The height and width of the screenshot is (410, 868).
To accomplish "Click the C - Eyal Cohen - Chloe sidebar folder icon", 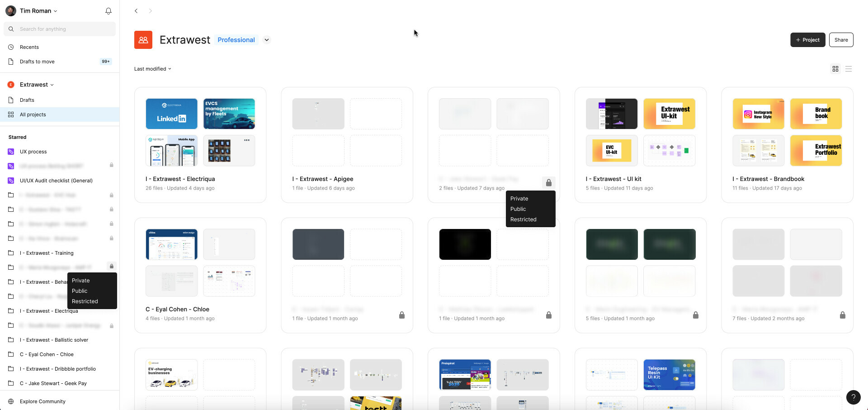I will (11, 354).
